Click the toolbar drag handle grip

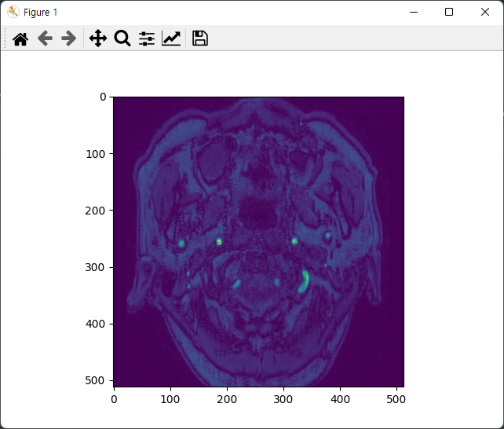(5, 38)
